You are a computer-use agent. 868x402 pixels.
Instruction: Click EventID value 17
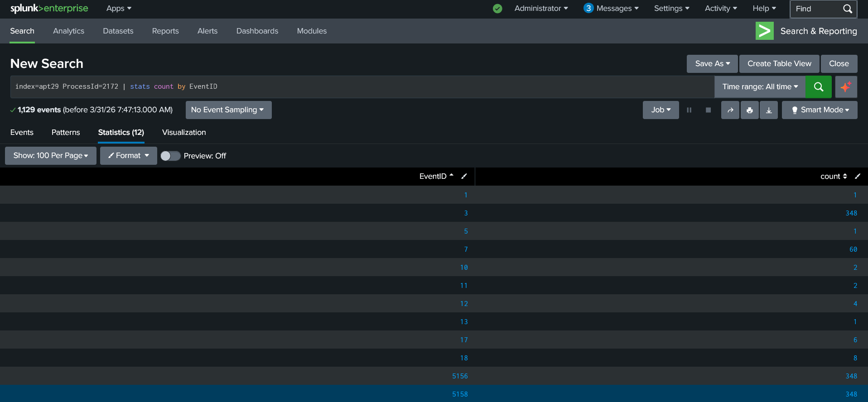click(x=464, y=340)
